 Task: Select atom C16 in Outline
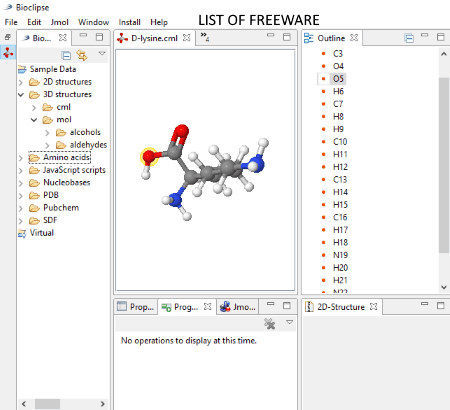coord(340,217)
